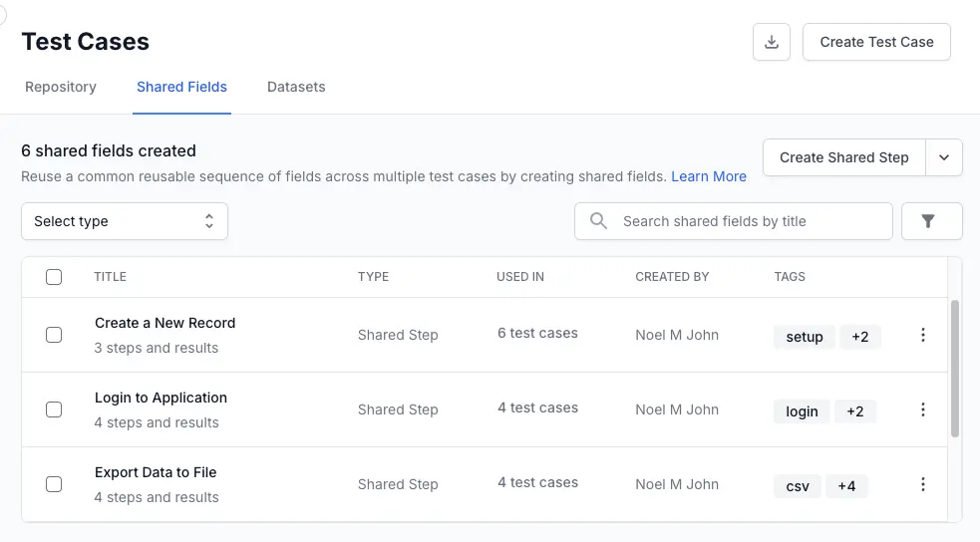This screenshot has height=542, width=980.
Task: Click the csv tag chip
Action: (798, 486)
